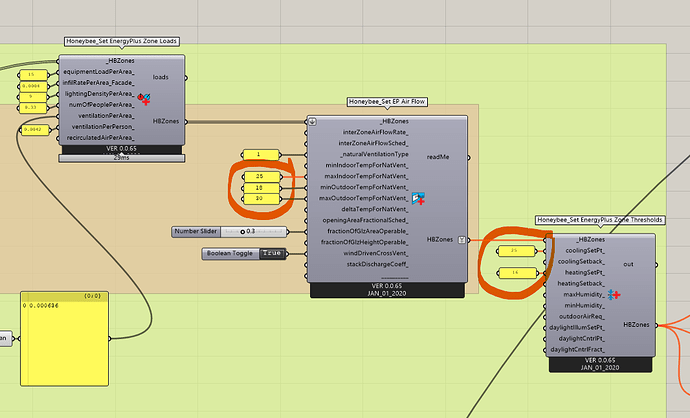Click the lightingDensityPerArea_ input

[x=100, y=94]
